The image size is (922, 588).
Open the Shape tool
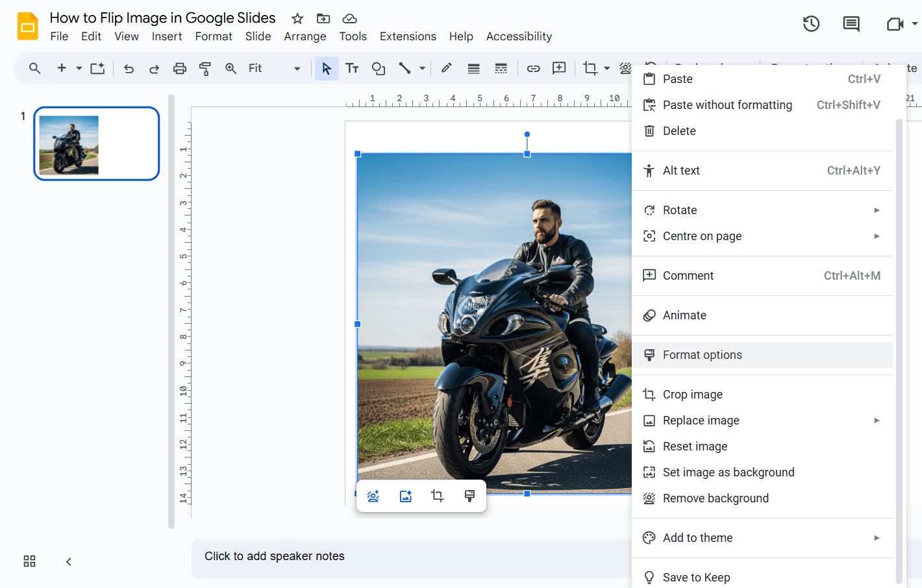[379, 68]
